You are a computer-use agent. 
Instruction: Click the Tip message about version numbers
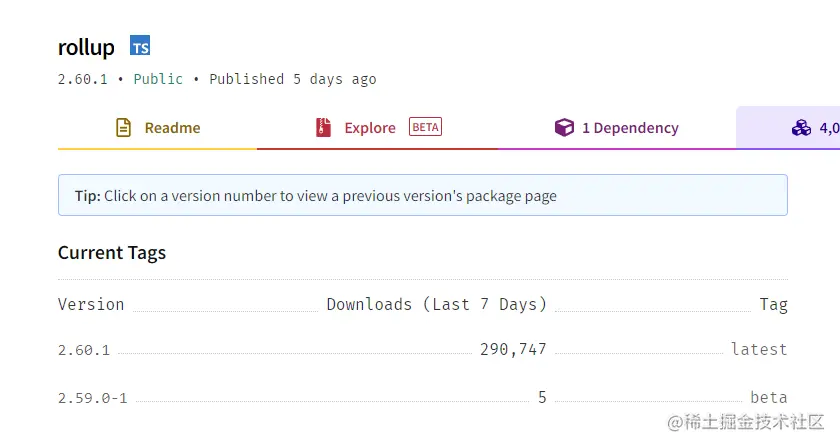(423, 195)
